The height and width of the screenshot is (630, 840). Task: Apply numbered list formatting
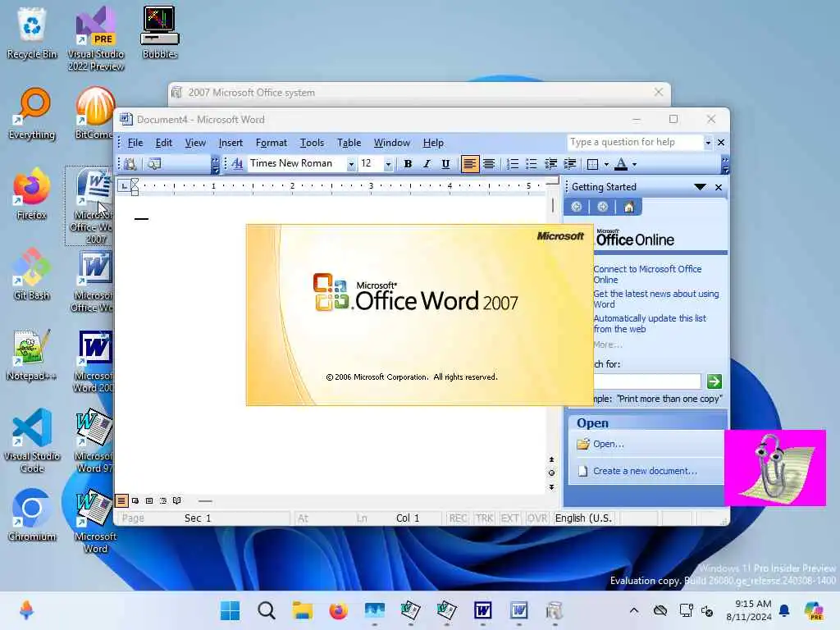click(x=513, y=164)
